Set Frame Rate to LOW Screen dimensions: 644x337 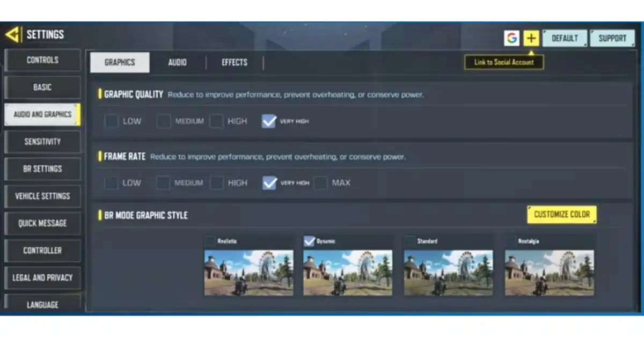click(x=111, y=183)
